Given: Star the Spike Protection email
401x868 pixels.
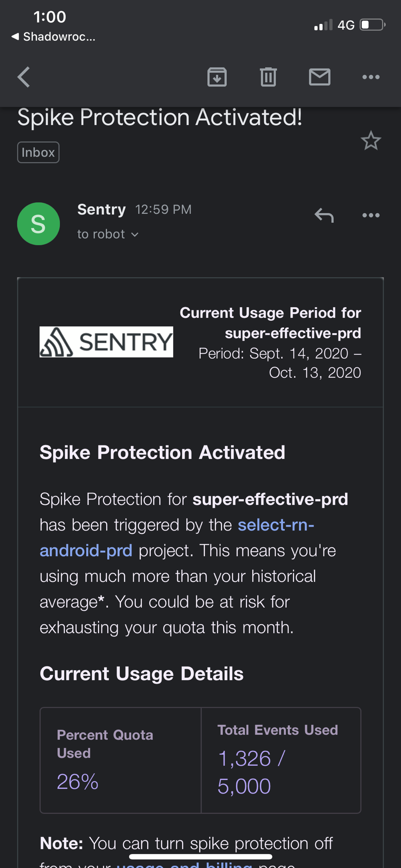Looking at the screenshot, I should pyautogui.click(x=370, y=141).
